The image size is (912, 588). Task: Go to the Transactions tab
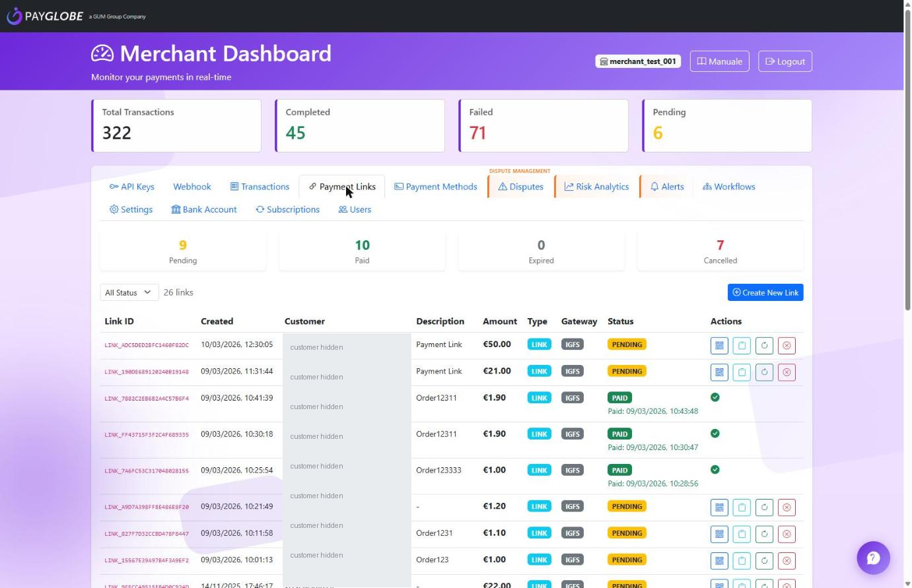[x=260, y=187]
